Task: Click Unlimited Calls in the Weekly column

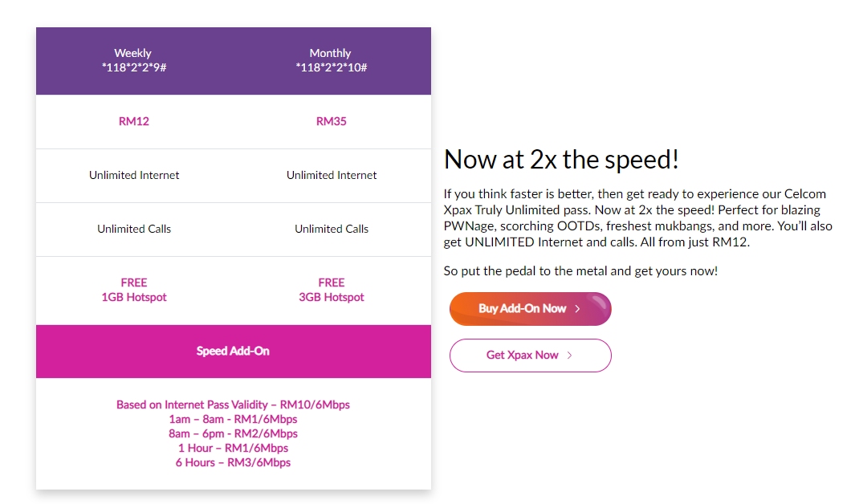Action: click(134, 230)
